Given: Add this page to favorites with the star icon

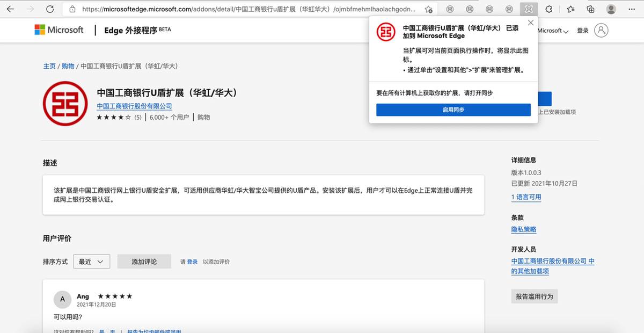Looking at the screenshot, I should [x=429, y=9].
